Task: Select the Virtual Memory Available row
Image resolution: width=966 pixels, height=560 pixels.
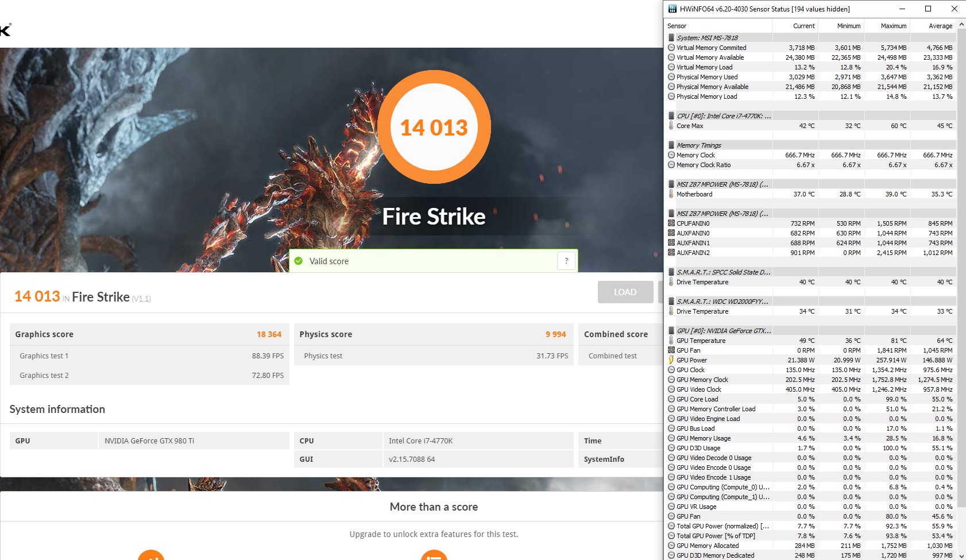Action: pyautogui.click(x=810, y=57)
